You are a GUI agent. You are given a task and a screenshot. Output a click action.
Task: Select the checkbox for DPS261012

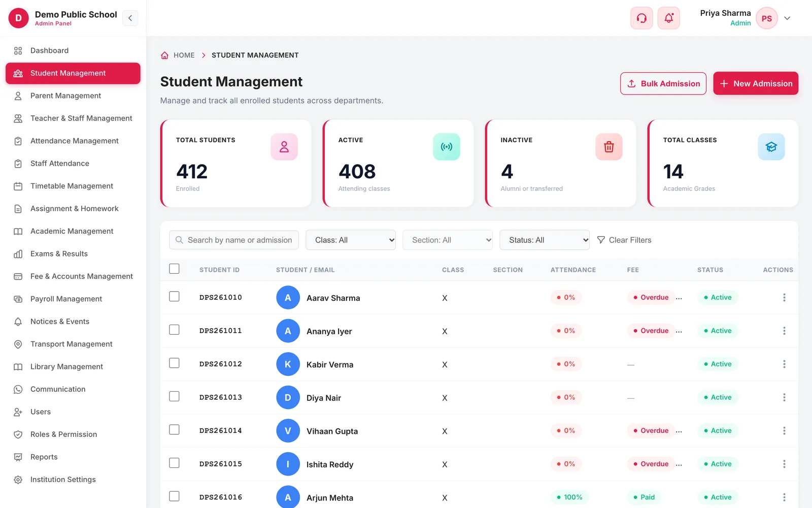tap(174, 363)
